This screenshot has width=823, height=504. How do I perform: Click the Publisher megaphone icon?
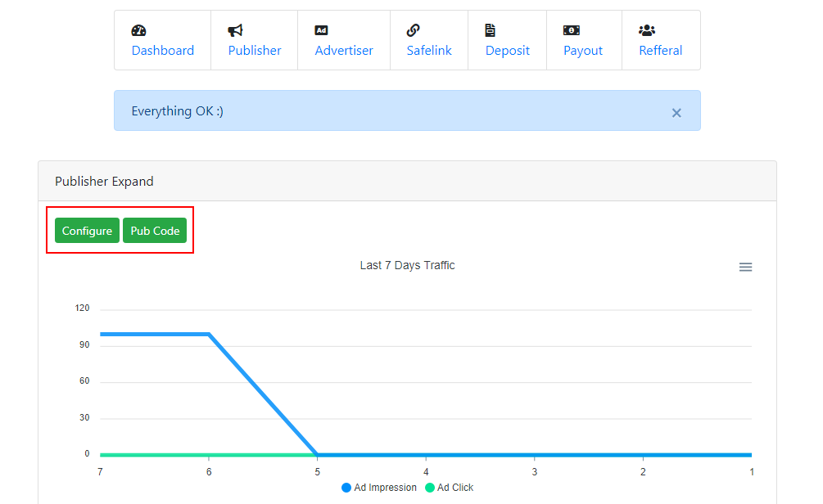[x=235, y=30]
